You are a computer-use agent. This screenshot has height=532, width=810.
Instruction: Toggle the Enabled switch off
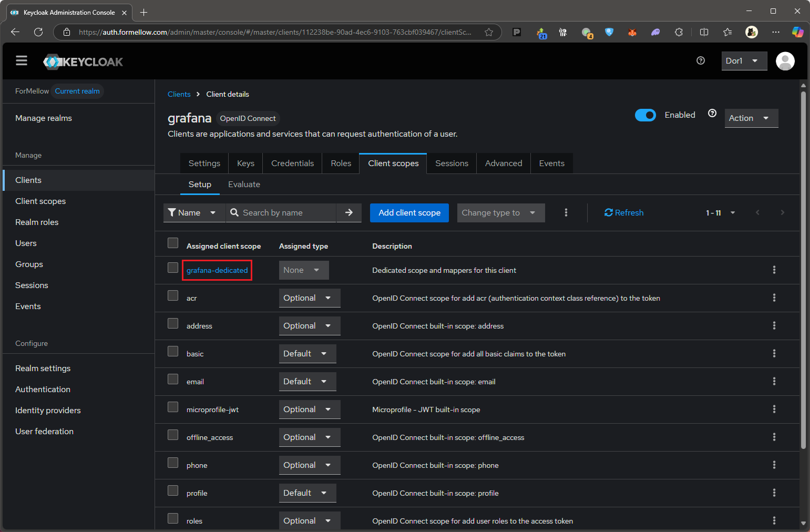(645, 115)
